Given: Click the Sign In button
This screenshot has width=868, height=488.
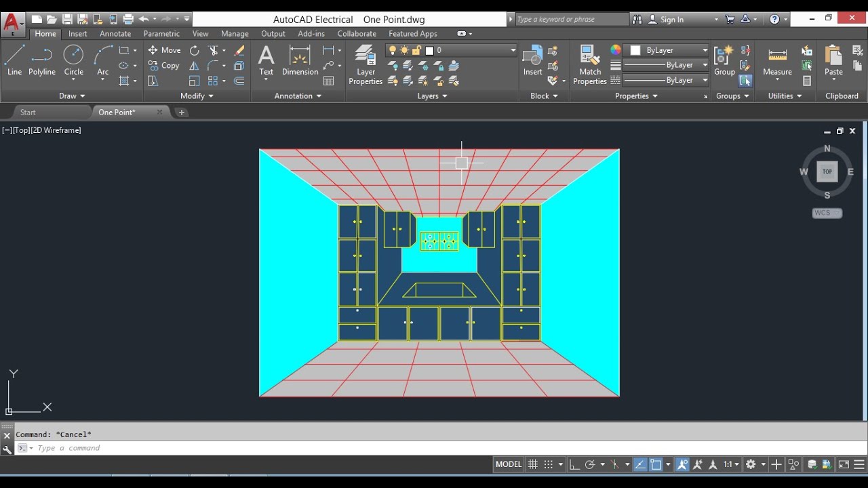Looking at the screenshot, I should click(671, 20).
